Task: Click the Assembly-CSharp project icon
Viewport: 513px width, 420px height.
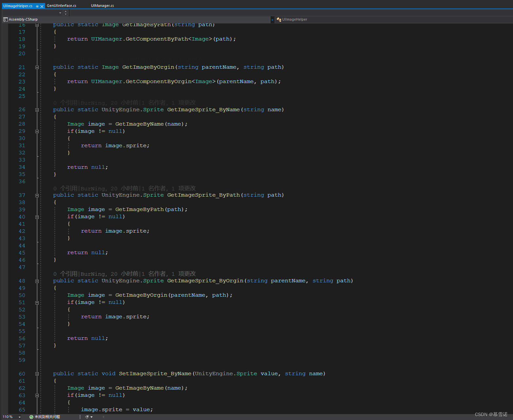Action: [5, 20]
